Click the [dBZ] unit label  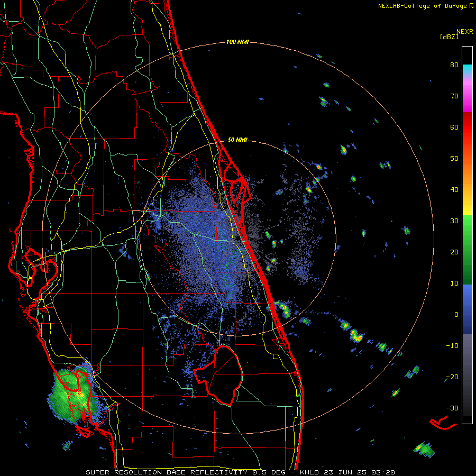[449, 37]
